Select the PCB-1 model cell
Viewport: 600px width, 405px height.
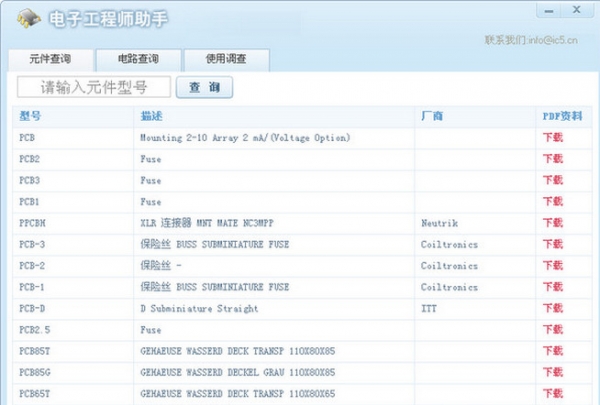pyautogui.click(x=32, y=287)
